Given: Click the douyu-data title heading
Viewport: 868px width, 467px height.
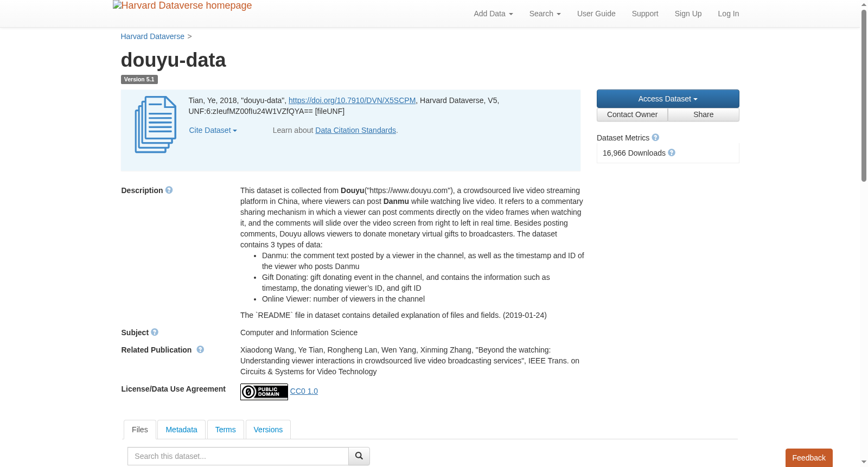Looking at the screenshot, I should pos(173,60).
